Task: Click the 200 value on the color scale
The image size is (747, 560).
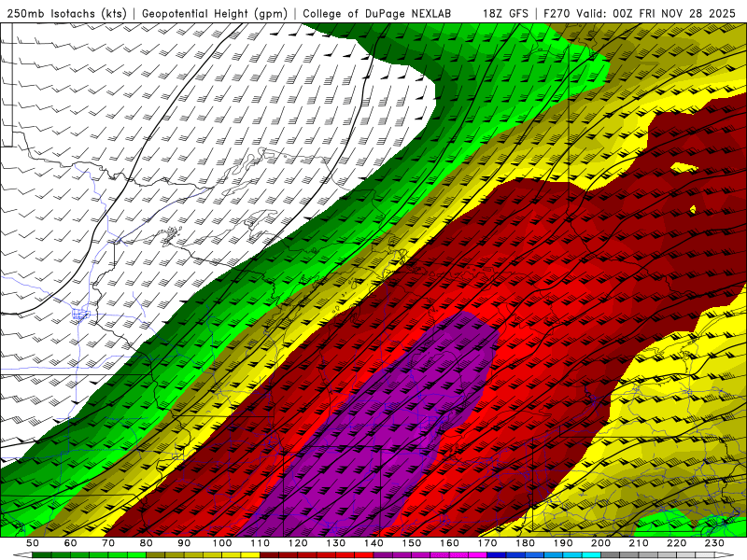Action: tap(601, 543)
